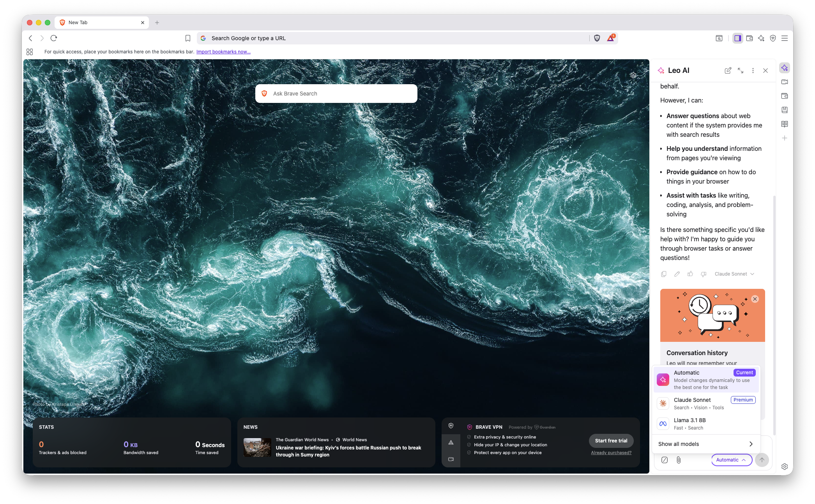Select the Brave Wallet icon in sidebar
The width and height of the screenshot is (815, 504).
(785, 96)
